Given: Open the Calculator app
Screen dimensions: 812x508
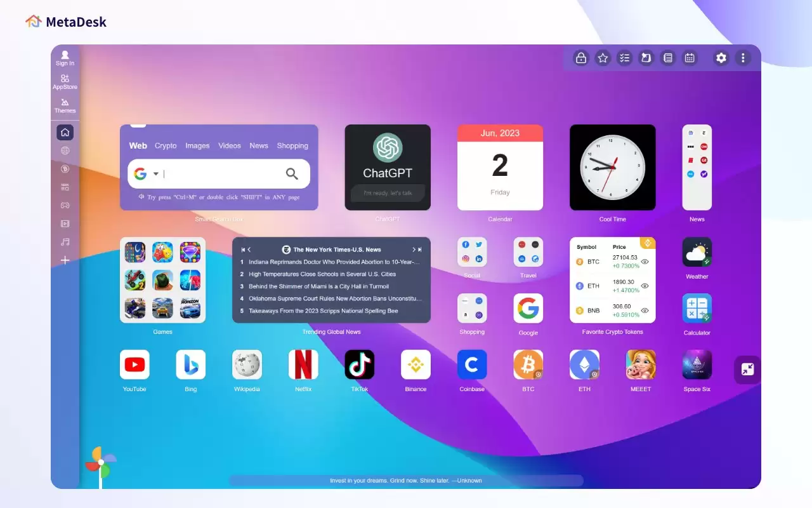Looking at the screenshot, I should pos(697,308).
